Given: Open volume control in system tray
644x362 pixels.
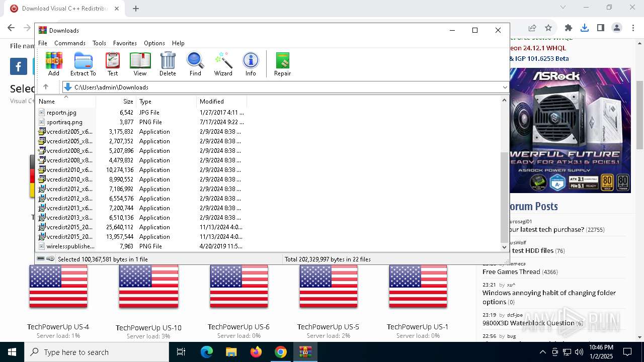Looking at the screenshot, I should tap(579, 352).
